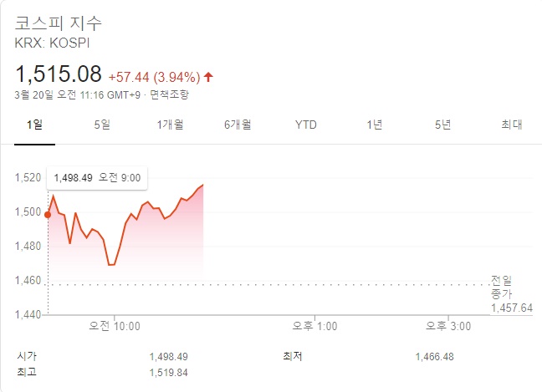Click the red upward arrow icon
Viewport: 542px width, 392px height.
point(208,77)
